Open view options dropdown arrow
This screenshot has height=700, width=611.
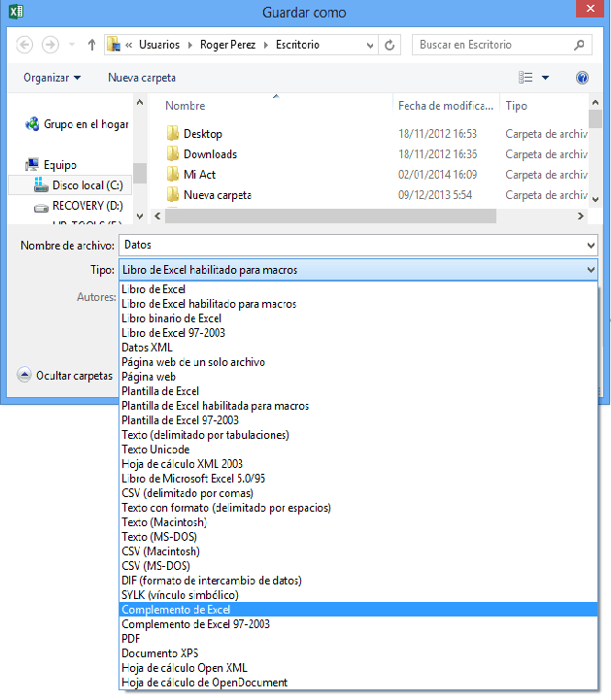pyautogui.click(x=545, y=78)
